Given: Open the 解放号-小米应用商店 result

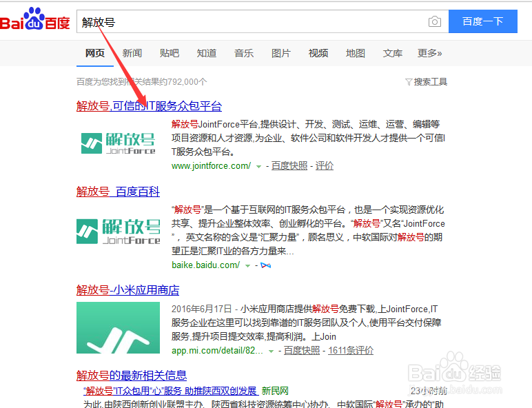Looking at the screenshot, I should pos(127,290).
